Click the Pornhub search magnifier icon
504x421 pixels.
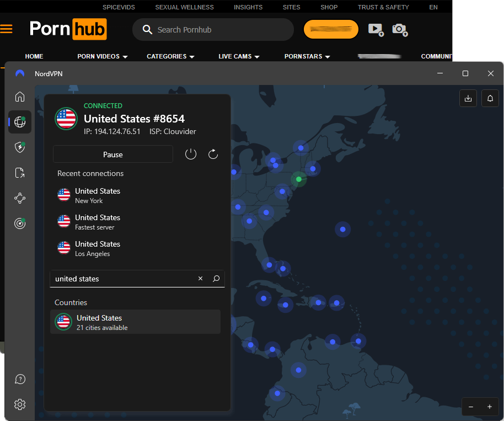147,30
